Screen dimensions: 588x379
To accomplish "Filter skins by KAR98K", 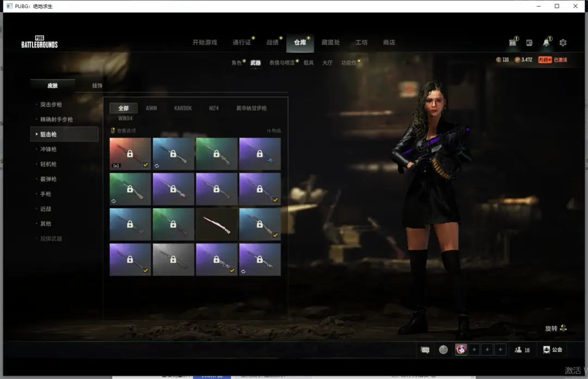I will pyautogui.click(x=183, y=108).
